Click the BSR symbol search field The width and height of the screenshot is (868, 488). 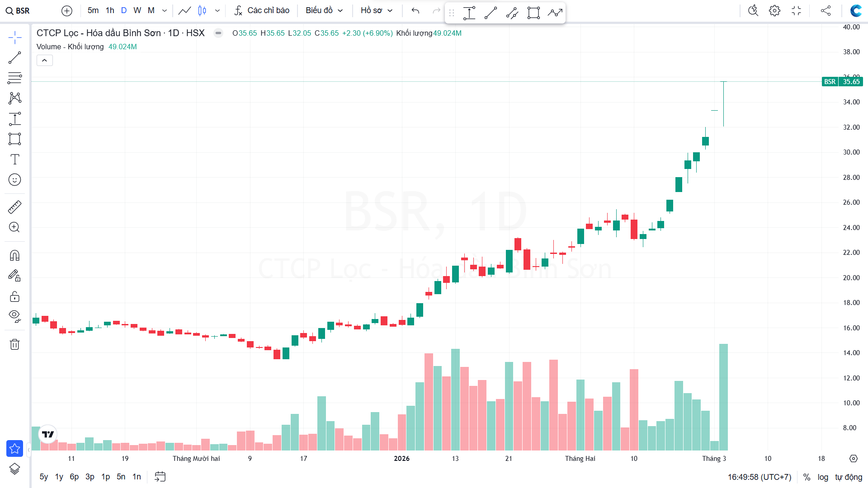coord(18,10)
